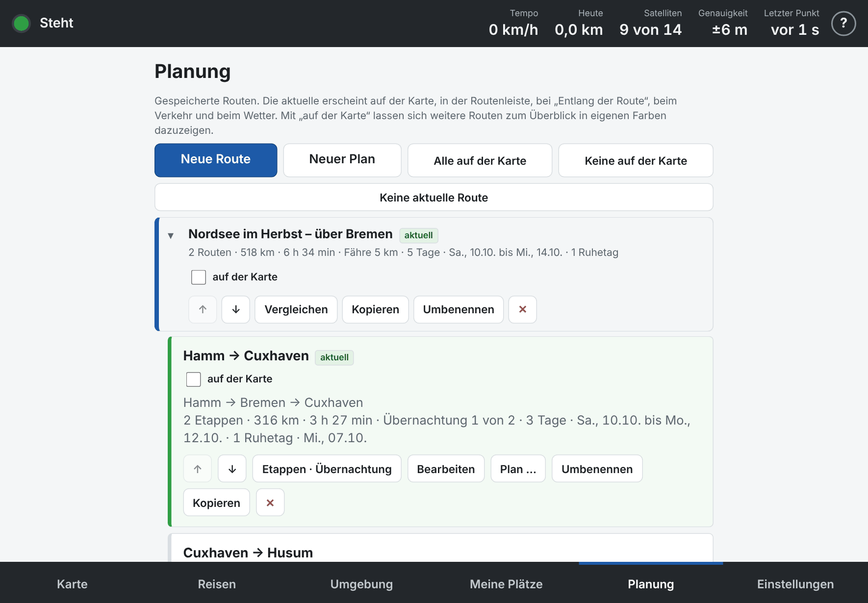The image size is (868, 603).
Task: Click Vergleichen for the Nordsee plan
Action: click(296, 309)
